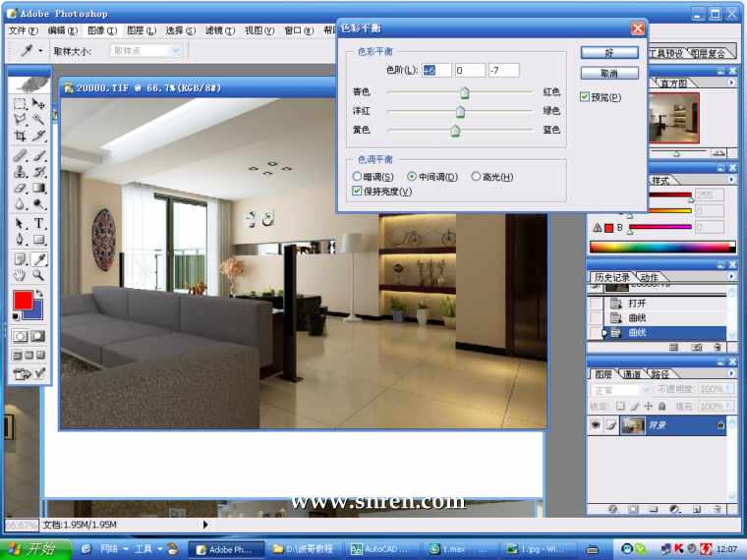Click the create new layer icon
The image size is (747, 560).
pos(697,510)
